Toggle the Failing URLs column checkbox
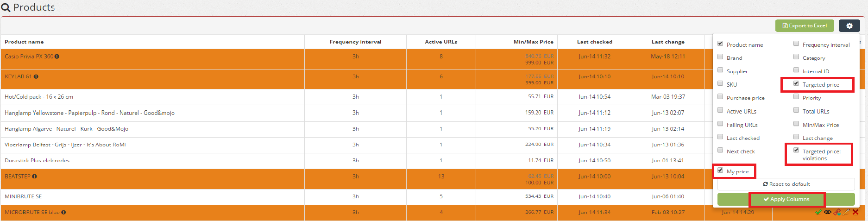The width and height of the screenshot is (868, 221). pyautogui.click(x=720, y=123)
